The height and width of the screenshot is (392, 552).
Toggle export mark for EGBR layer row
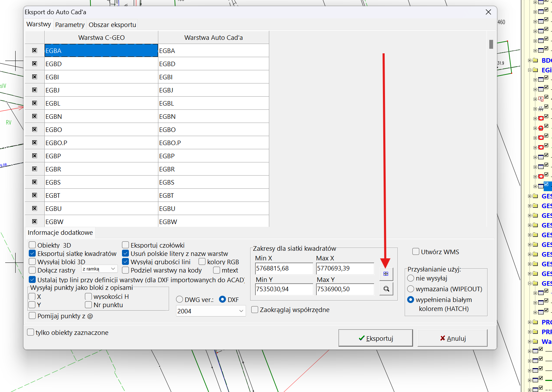point(35,169)
